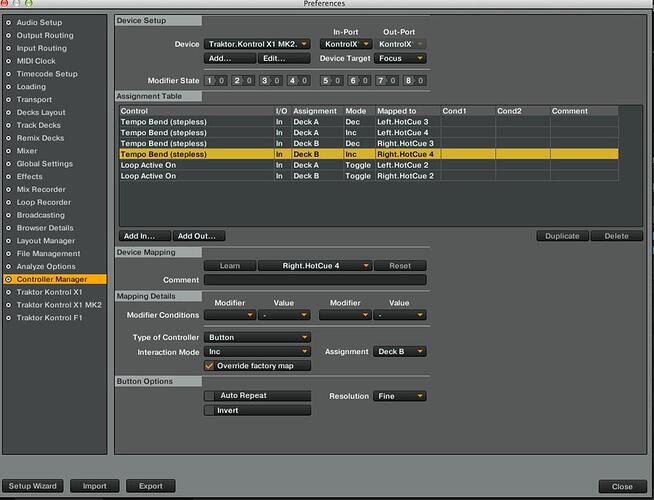Image resolution: width=654 pixels, height=500 pixels.
Task: Activate the Learn button
Action: (230, 266)
